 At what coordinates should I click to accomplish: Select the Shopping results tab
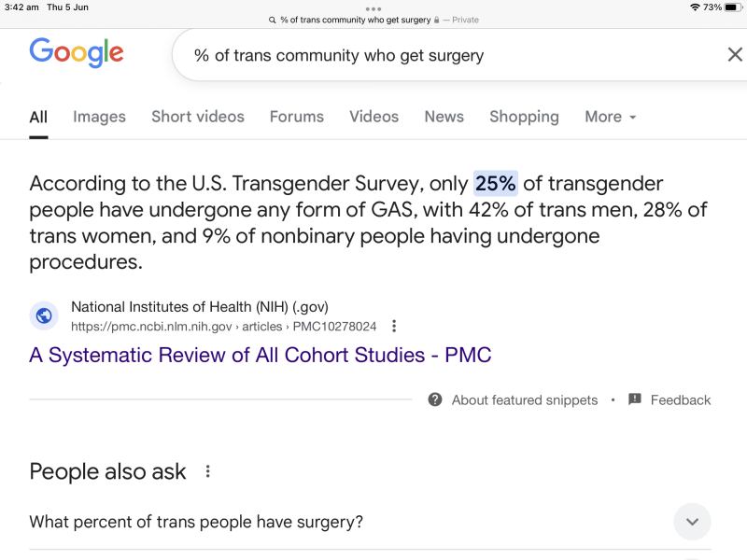pos(524,117)
